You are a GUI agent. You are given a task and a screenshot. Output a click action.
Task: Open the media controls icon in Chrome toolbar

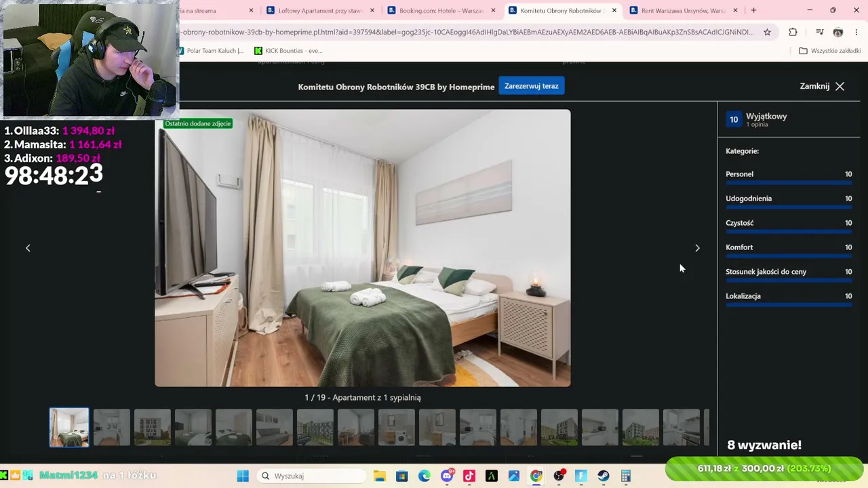point(819,32)
